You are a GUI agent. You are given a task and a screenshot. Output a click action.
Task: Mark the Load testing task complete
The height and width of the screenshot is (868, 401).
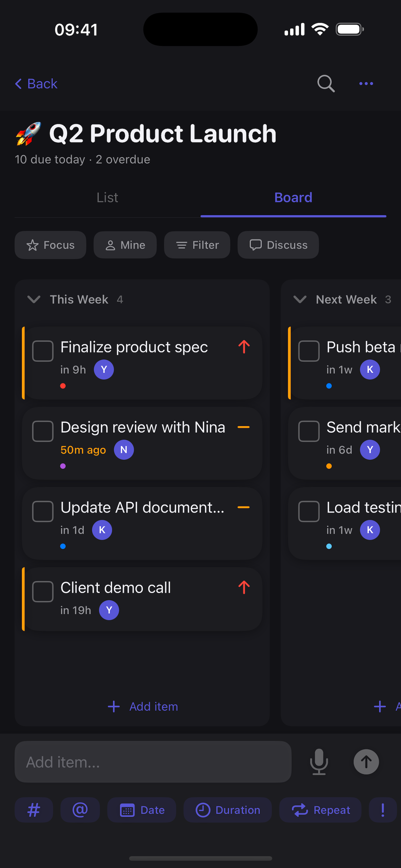coord(309,511)
